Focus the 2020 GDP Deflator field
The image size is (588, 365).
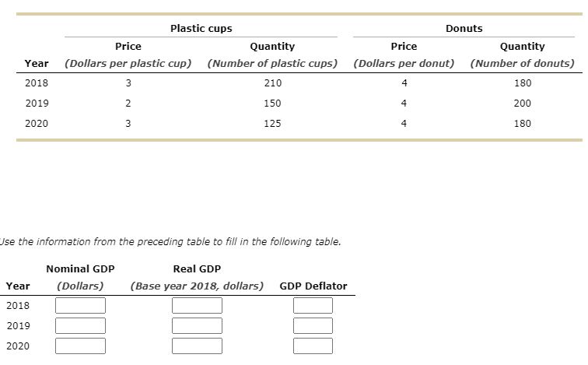313,346
